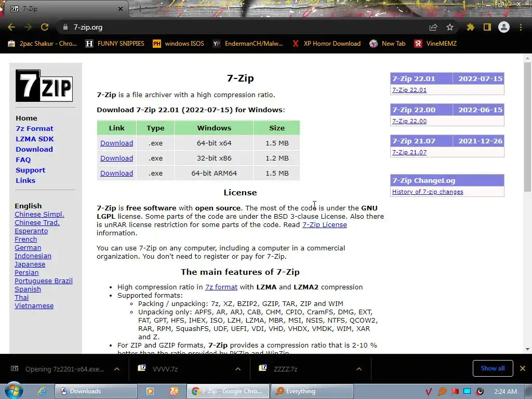
Task: Open the 7z format link in features
Action: point(221,287)
